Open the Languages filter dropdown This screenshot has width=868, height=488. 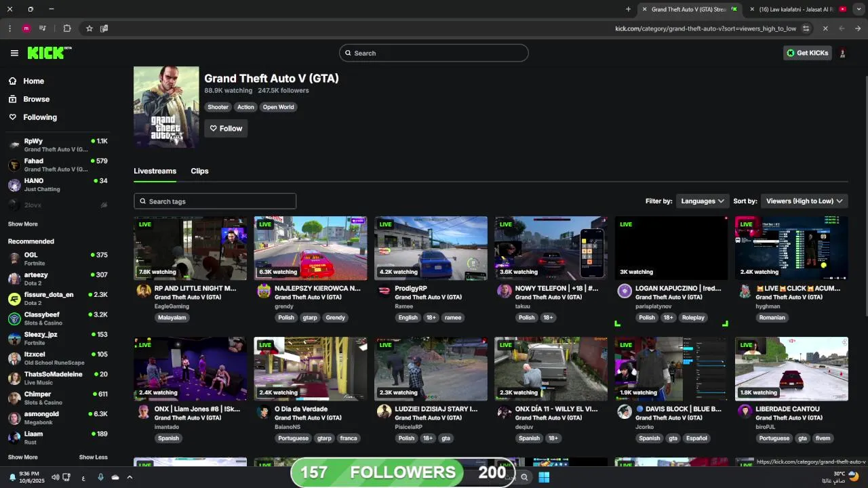(x=703, y=201)
